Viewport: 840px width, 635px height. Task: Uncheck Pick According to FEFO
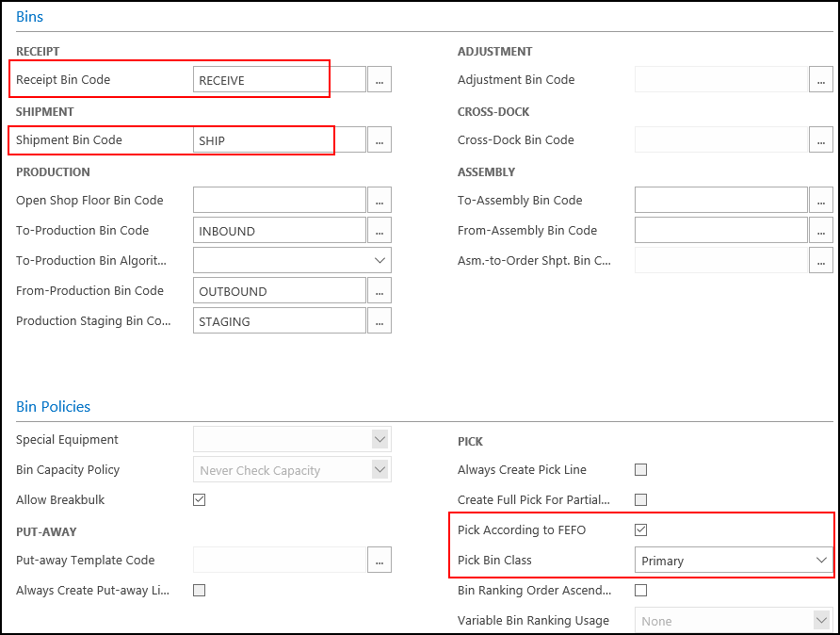tap(641, 530)
